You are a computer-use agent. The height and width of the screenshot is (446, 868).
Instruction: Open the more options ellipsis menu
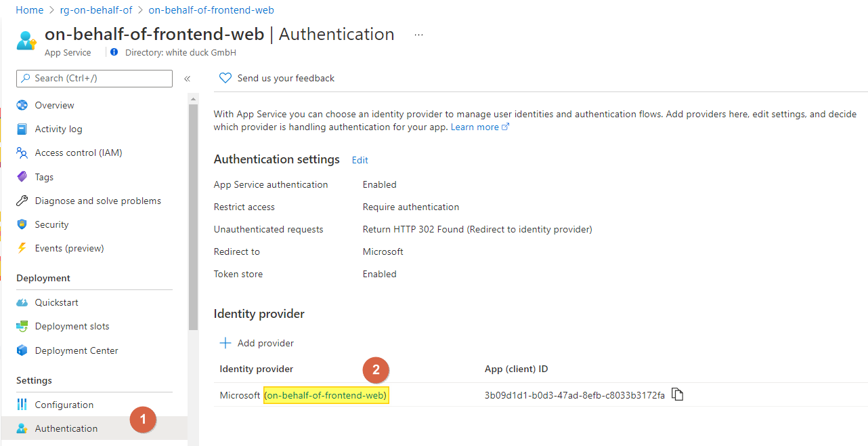418,35
